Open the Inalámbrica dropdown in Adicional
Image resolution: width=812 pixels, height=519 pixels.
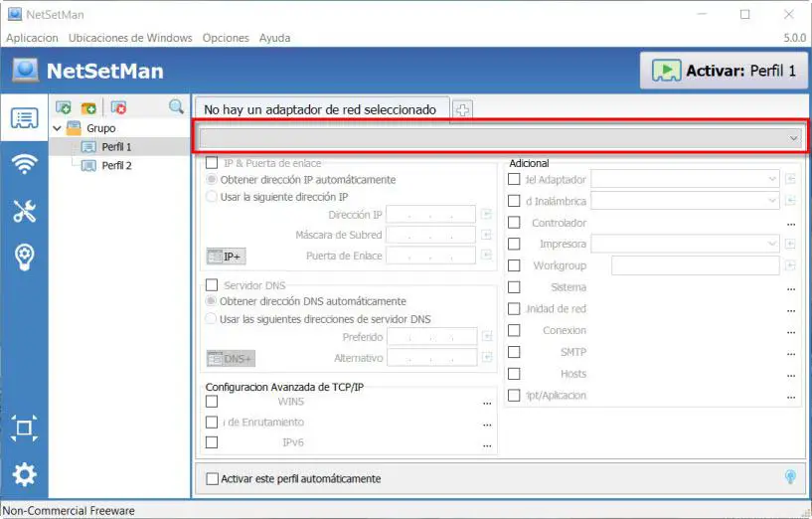click(685, 201)
